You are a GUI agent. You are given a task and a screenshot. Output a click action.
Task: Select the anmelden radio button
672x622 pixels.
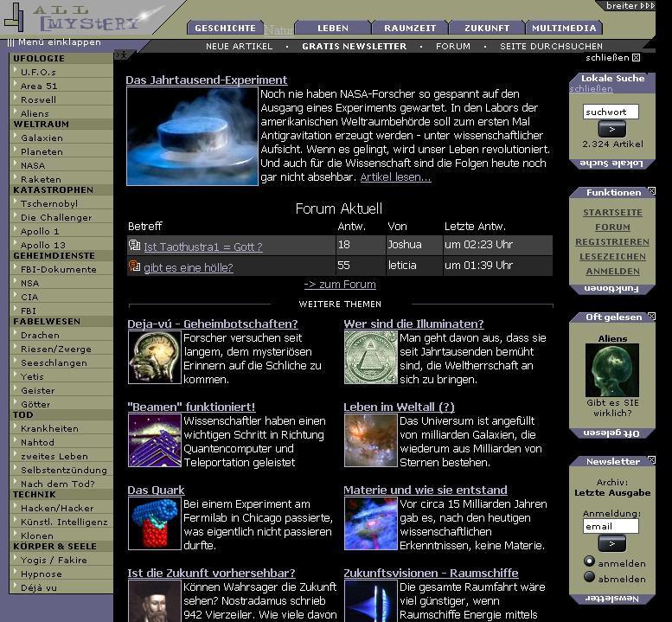pos(589,561)
